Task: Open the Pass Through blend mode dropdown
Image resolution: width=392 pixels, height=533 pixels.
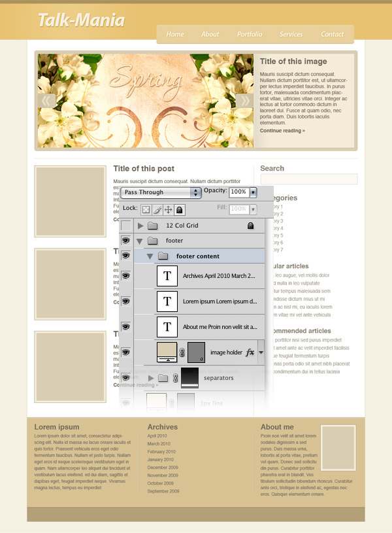Action: coord(161,192)
